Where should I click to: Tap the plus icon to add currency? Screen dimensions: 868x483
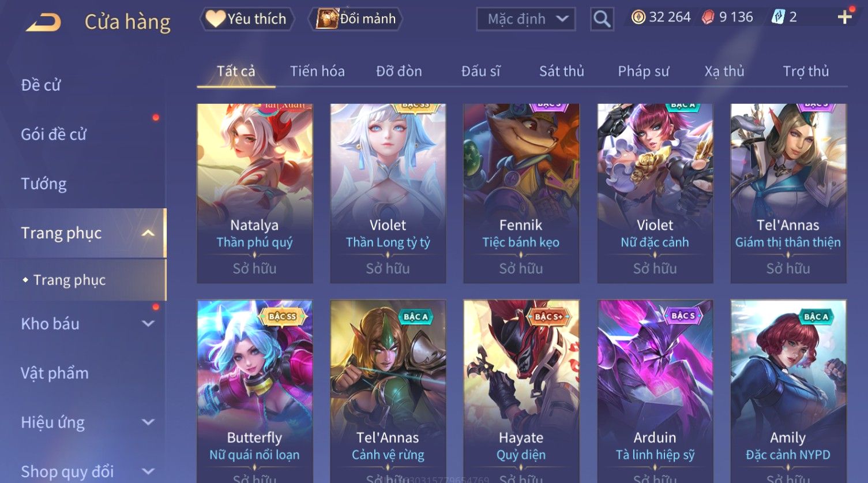(x=844, y=17)
